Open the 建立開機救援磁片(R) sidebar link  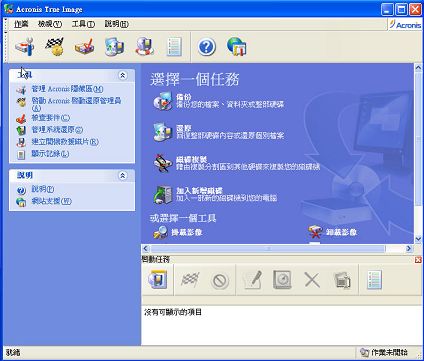point(65,142)
